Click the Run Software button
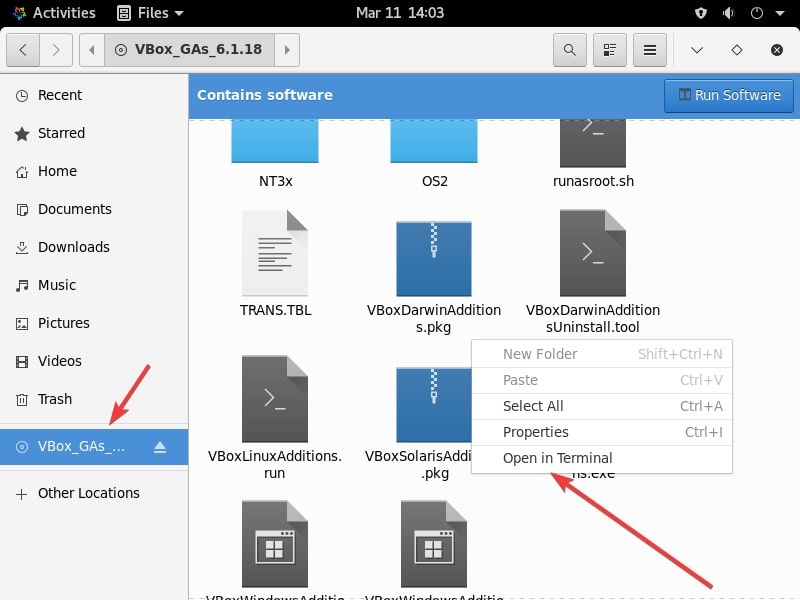Image resolution: width=800 pixels, height=600 pixels. point(729,95)
